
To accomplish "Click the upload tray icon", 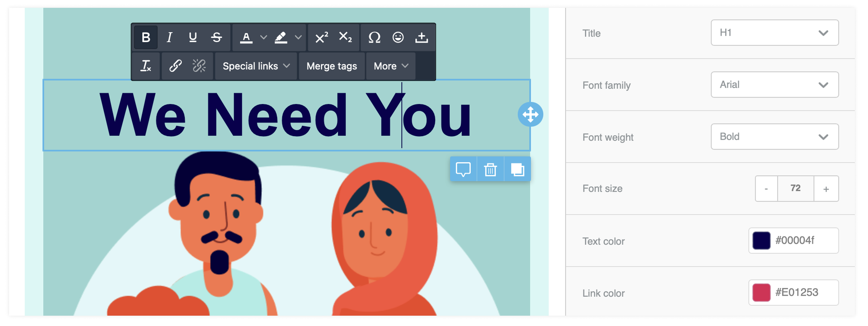I will point(422,38).
